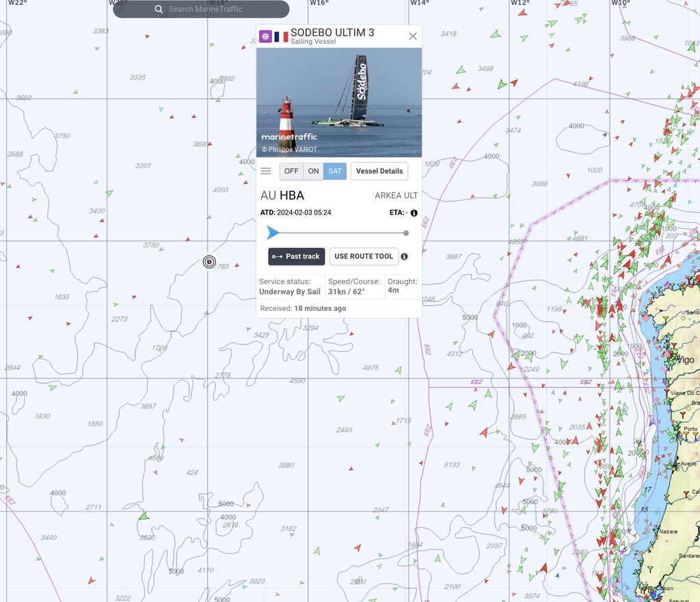
Task: Click the ATD 2024-02-03 05:24 text
Action: (295, 213)
